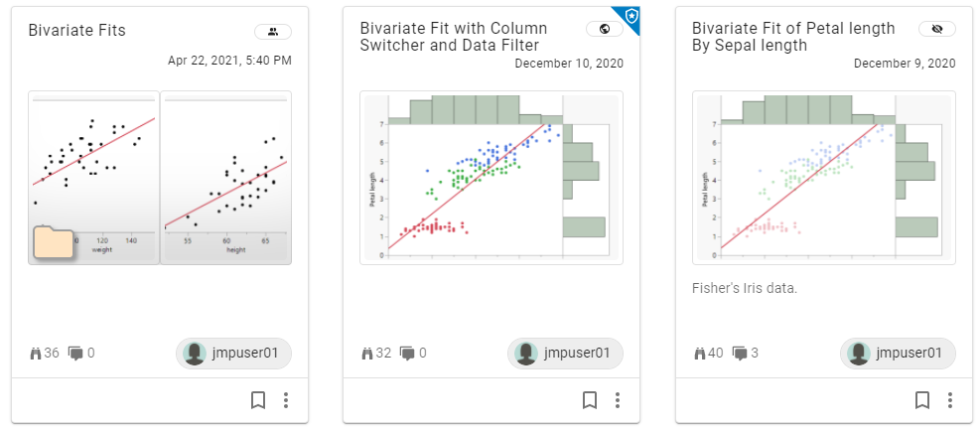This screenshot has width=980, height=432.
Task: Click the hidden eye badge on Petal length card
Action: click(936, 29)
